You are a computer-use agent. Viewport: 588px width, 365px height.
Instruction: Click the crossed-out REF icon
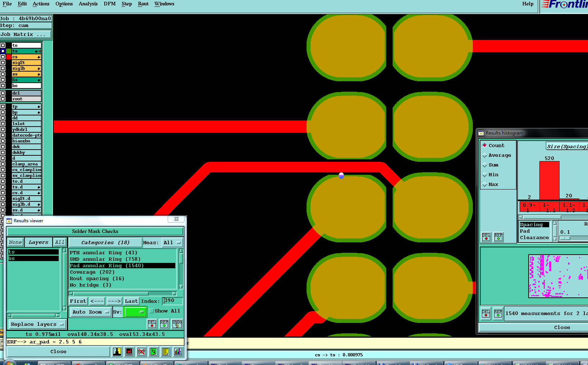click(x=141, y=352)
